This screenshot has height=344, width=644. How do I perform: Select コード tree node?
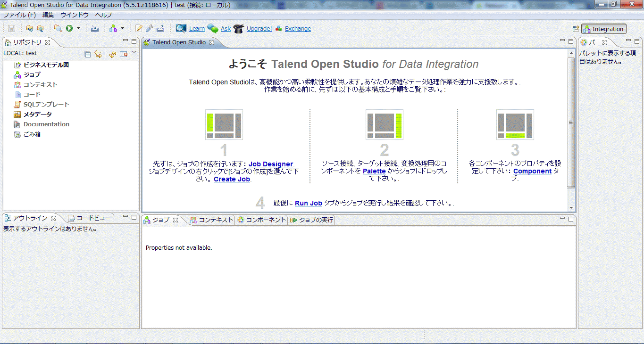click(32, 94)
